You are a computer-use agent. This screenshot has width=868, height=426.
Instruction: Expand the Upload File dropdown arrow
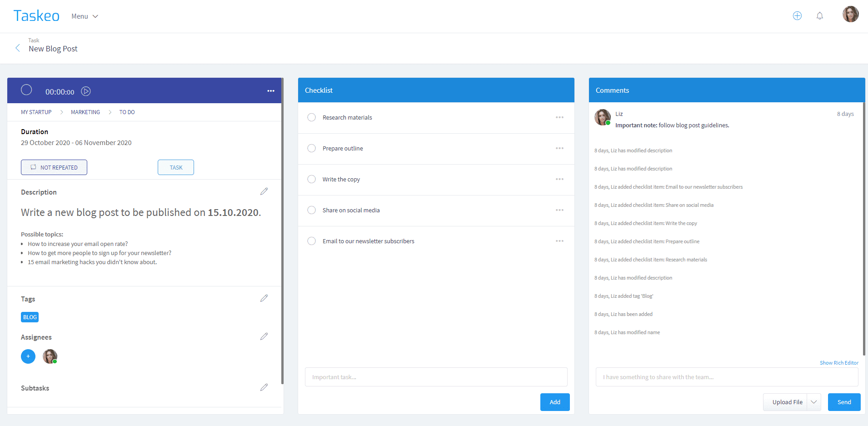(x=814, y=402)
